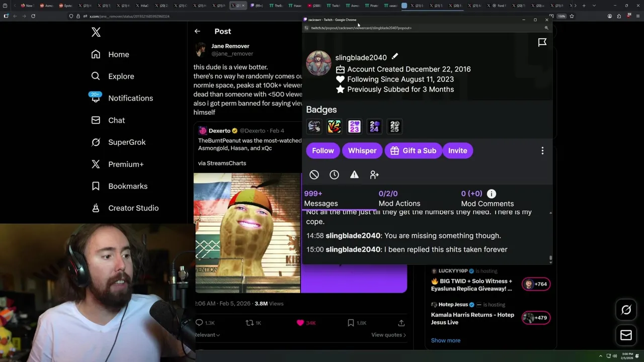Click the Gift a Sub button
The height and width of the screenshot is (362, 644).
(x=413, y=151)
